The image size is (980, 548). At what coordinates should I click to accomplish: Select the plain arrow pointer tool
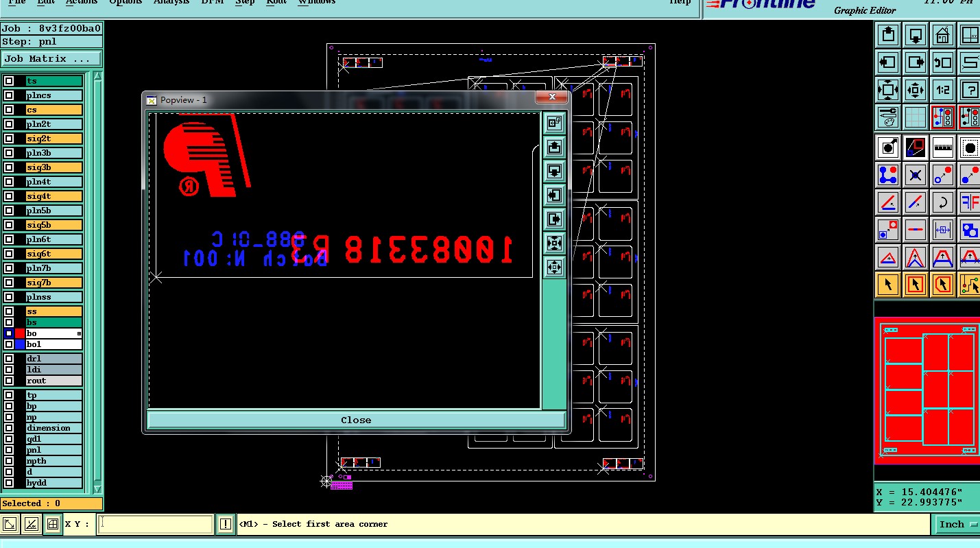[x=888, y=284]
